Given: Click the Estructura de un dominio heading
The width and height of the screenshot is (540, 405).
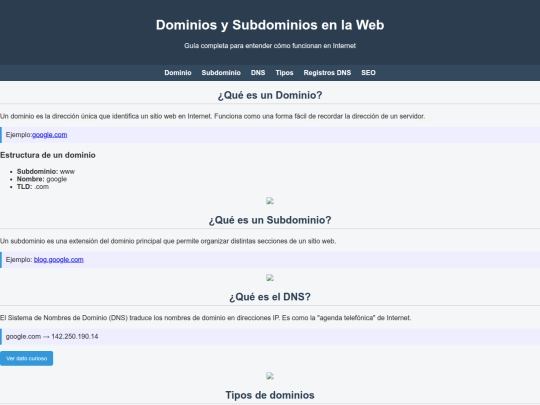Looking at the screenshot, I should point(48,155).
